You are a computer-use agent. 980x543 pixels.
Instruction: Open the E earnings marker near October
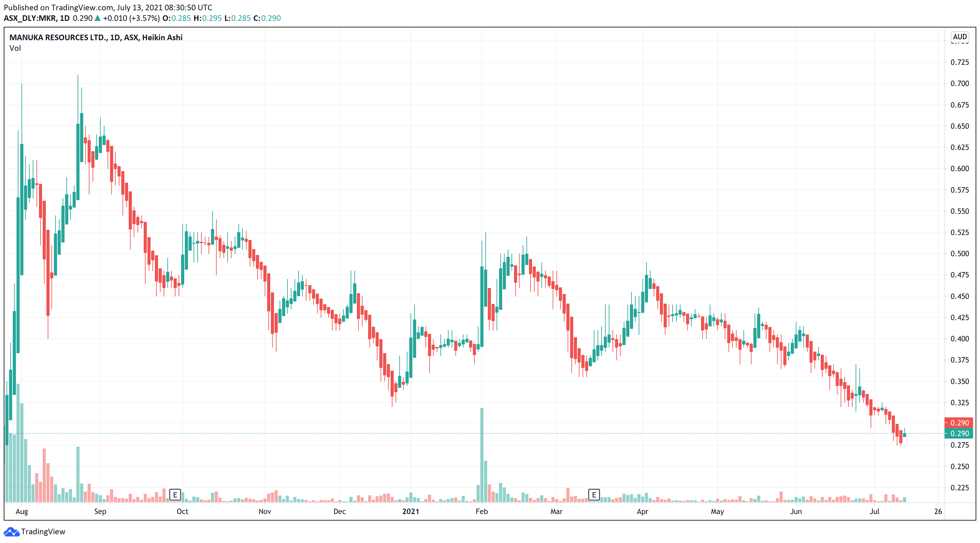(175, 495)
